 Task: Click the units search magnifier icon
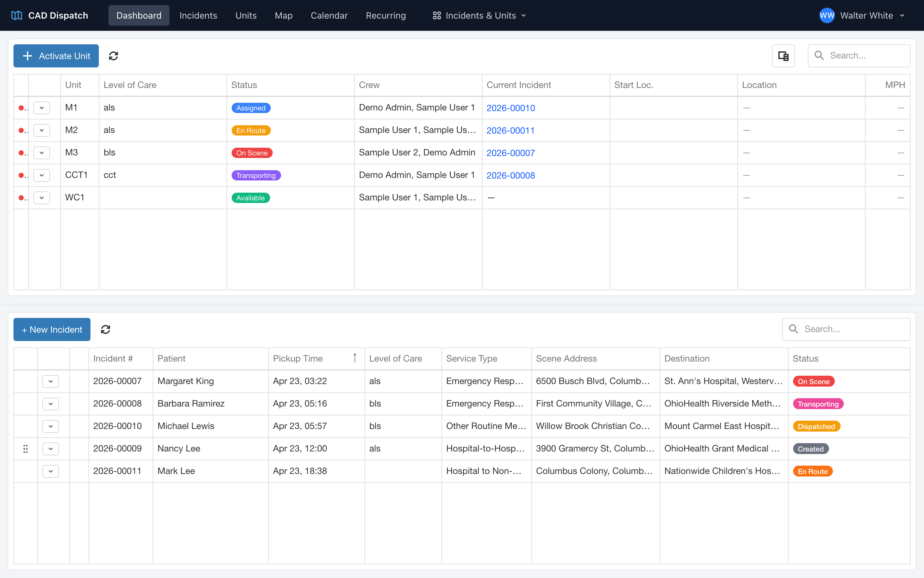(x=819, y=56)
